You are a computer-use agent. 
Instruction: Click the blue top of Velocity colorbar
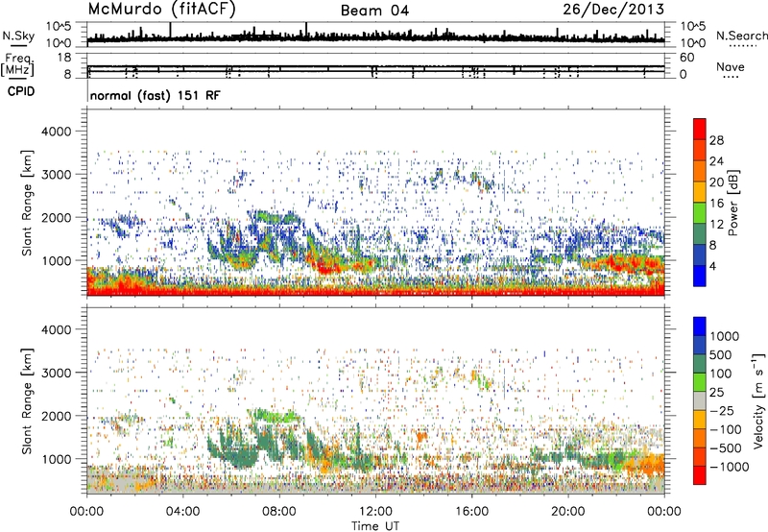(x=700, y=326)
